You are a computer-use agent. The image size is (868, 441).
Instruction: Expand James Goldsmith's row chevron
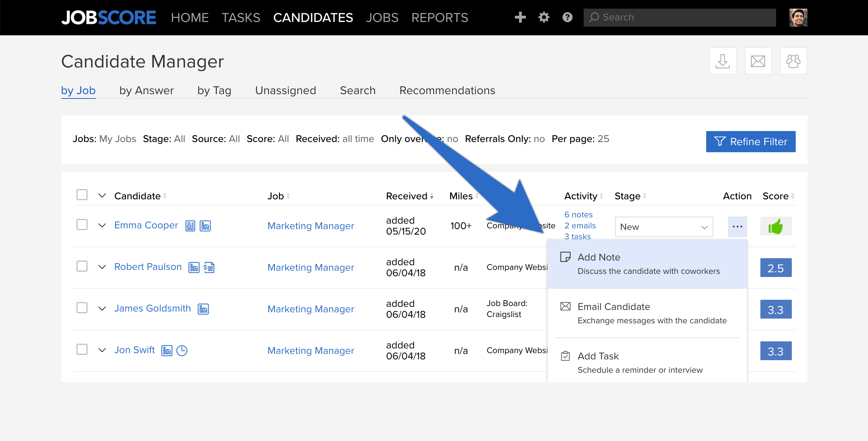click(102, 308)
